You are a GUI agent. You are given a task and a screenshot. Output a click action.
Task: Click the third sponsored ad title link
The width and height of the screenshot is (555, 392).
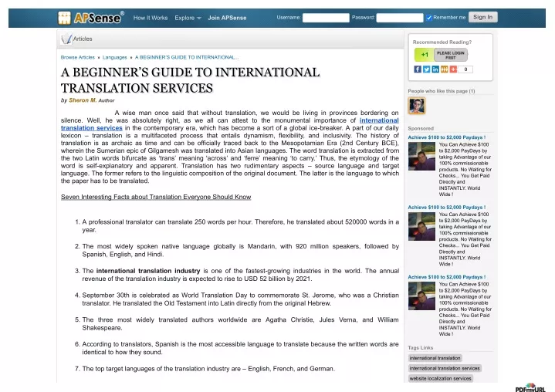[x=447, y=277]
